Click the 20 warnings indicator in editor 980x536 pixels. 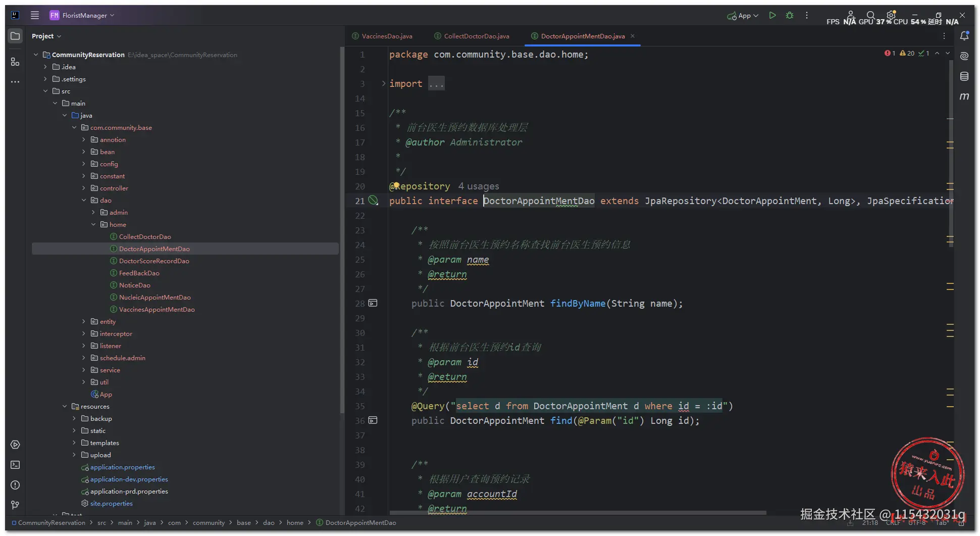[x=907, y=53]
